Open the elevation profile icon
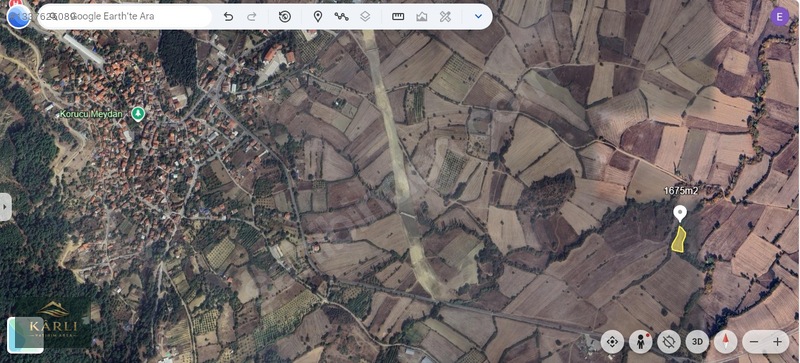Image resolution: width=800 pixels, height=363 pixels. 421,16
